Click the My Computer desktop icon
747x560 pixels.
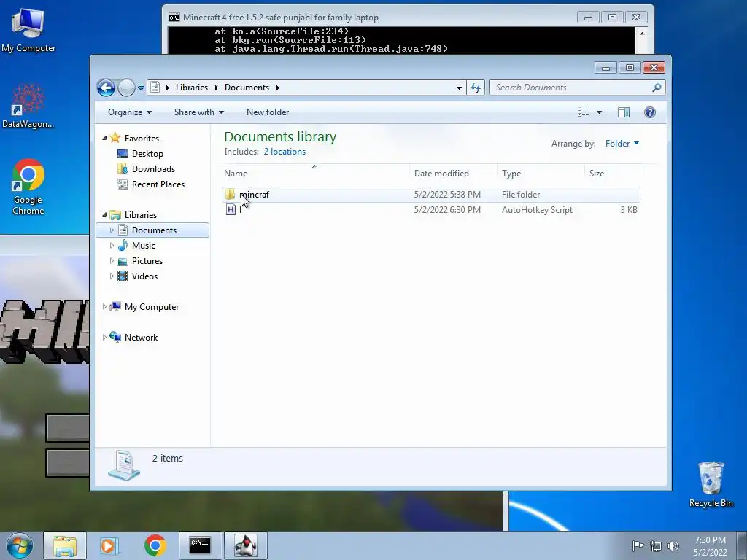tap(28, 31)
